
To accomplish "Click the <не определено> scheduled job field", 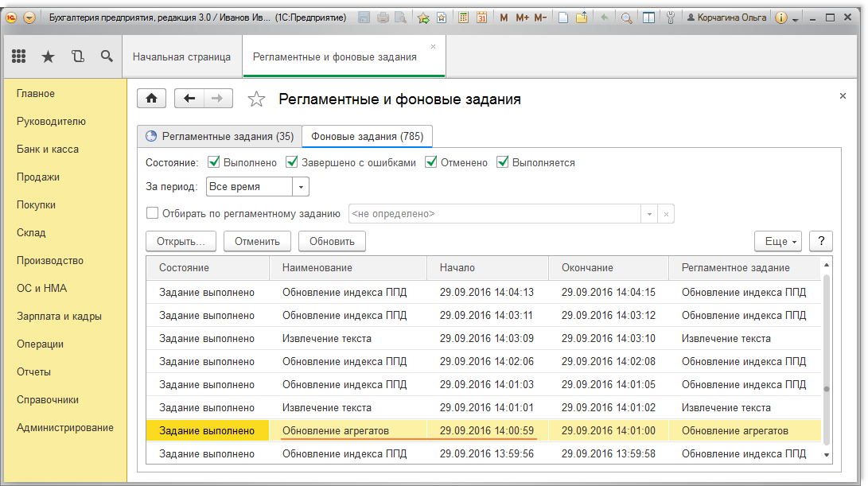I will coord(494,214).
